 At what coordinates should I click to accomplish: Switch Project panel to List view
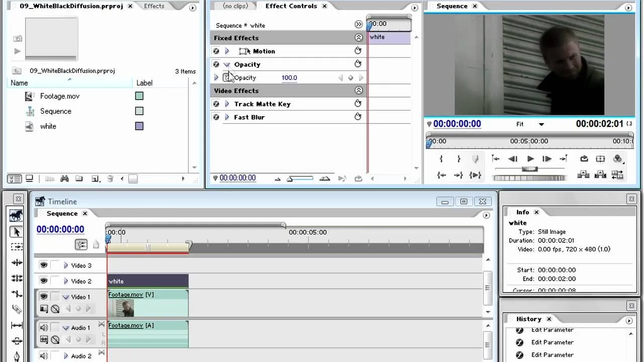point(15,178)
